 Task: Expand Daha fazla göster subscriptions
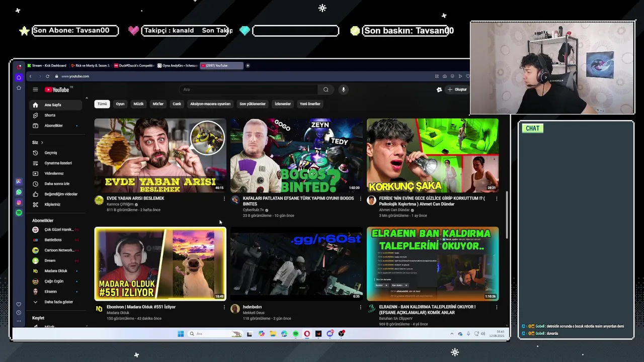click(x=55, y=302)
